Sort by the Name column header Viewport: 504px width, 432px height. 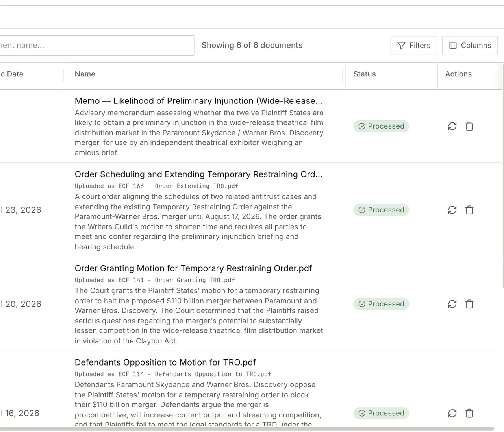(85, 74)
